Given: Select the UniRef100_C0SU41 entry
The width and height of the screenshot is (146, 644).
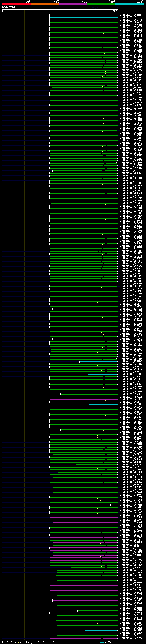Looking at the screenshot, I should [x=131, y=407].
